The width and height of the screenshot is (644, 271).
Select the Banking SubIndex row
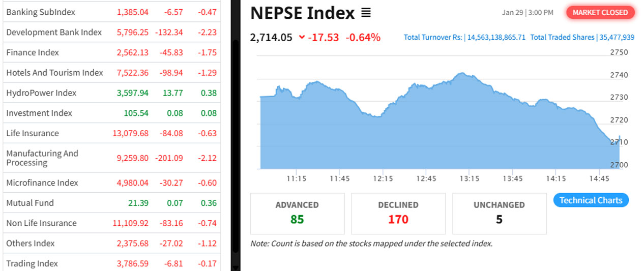pyautogui.click(x=41, y=12)
